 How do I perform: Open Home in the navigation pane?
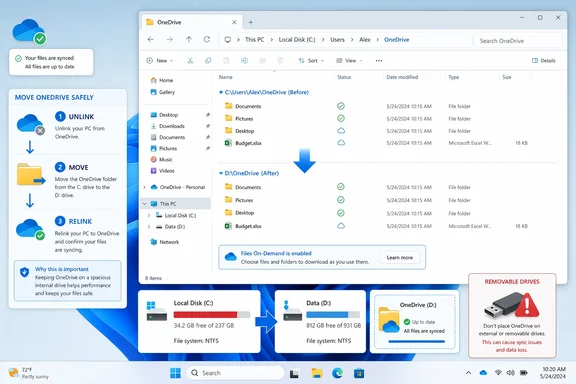tap(162, 80)
